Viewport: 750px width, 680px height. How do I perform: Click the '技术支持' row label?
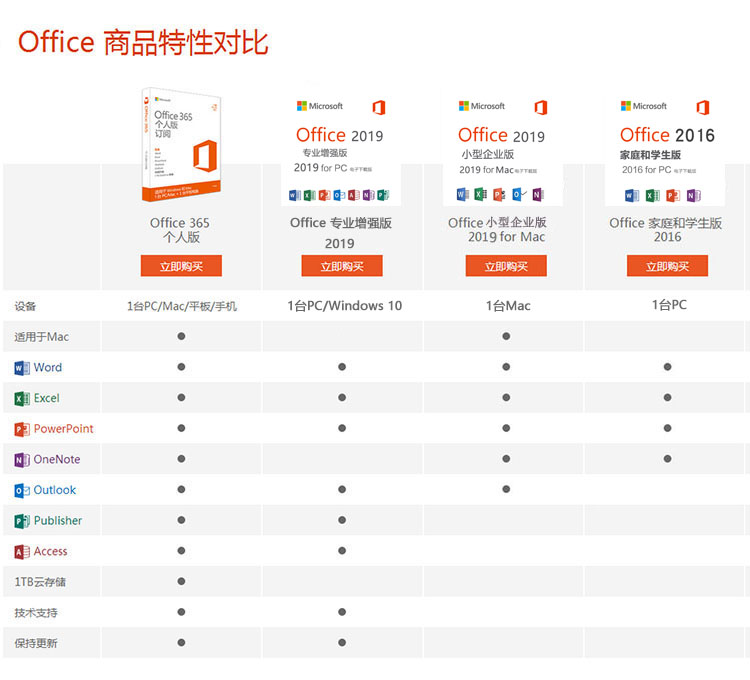36,613
